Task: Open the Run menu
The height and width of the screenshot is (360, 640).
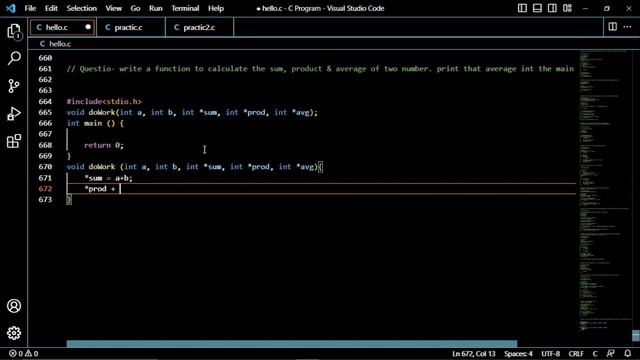Action: point(156,8)
